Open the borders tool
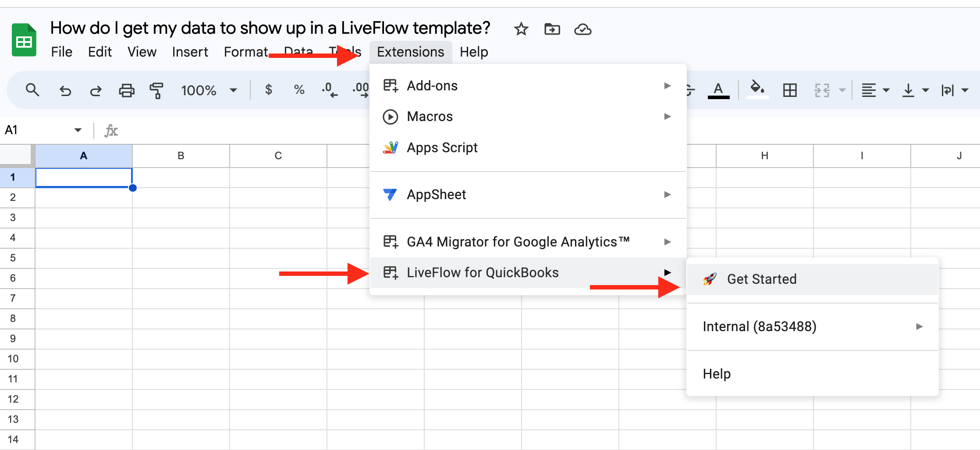 [790, 90]
